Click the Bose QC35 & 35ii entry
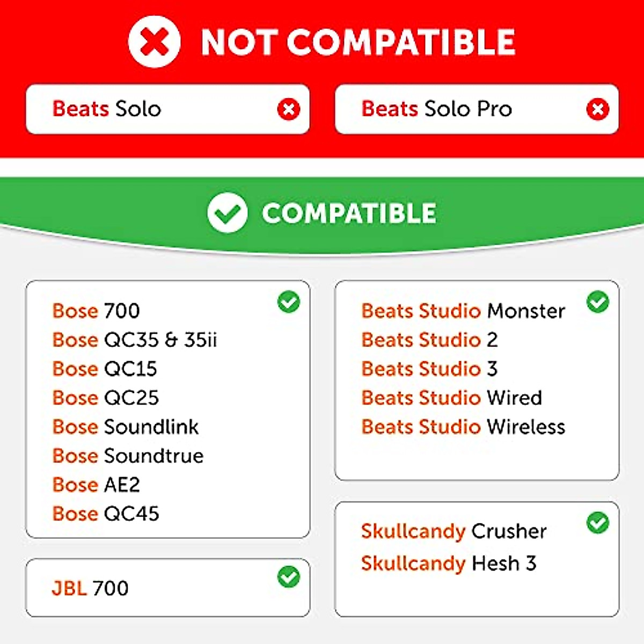The image size is (644, 644). tap(135, 340)
